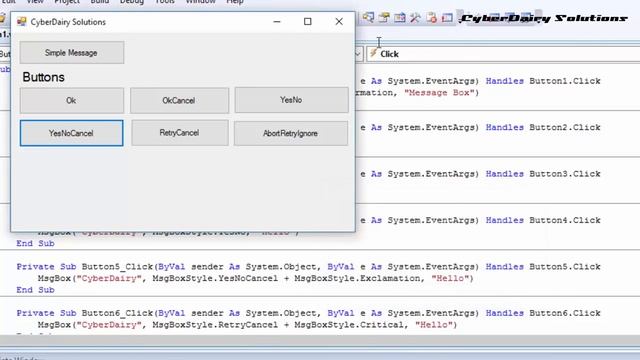Click 'Handles Button1.Click' in the code
640x360 pixels.
click(x=543, y=81)
